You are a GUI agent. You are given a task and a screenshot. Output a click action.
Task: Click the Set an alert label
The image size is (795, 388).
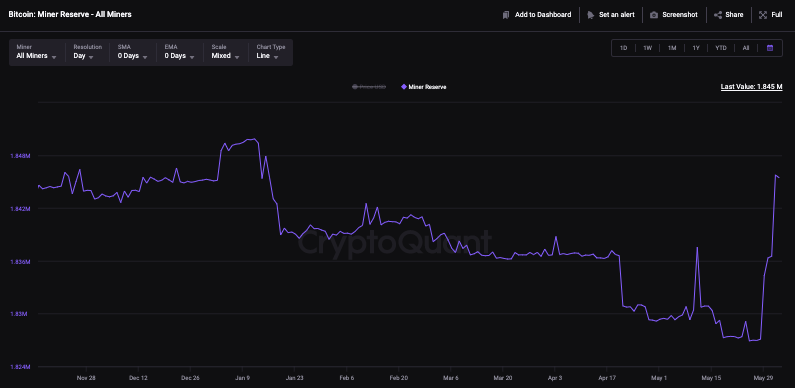(617, 15)
